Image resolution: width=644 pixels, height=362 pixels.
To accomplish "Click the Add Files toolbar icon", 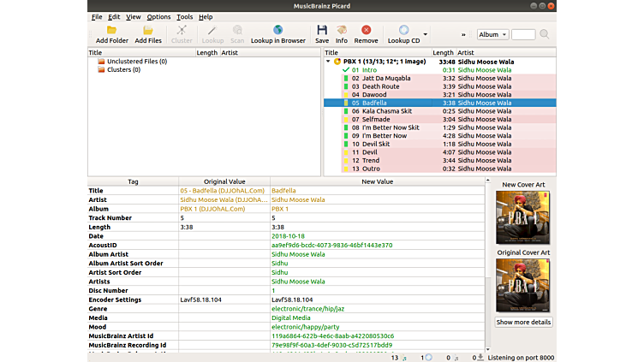I will (x=148, y=31).
